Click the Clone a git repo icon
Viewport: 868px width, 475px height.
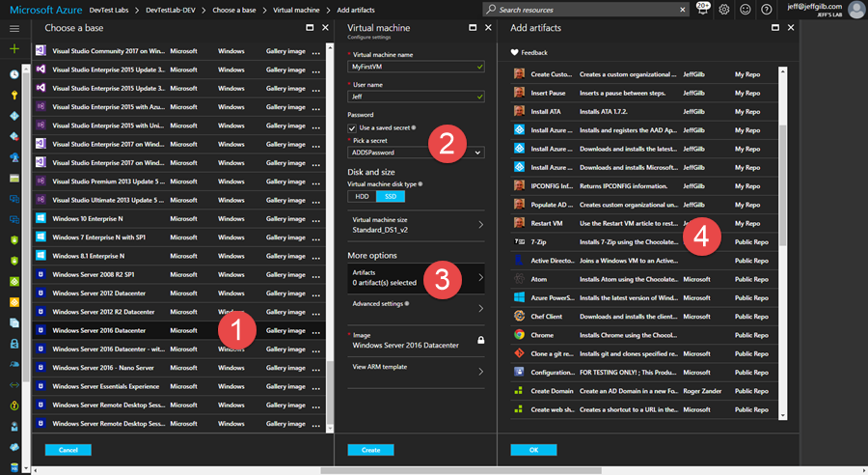519,353
